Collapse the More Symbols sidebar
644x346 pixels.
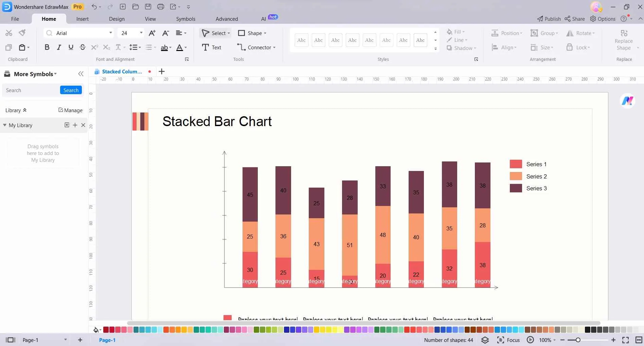click(x=81, y=74)
